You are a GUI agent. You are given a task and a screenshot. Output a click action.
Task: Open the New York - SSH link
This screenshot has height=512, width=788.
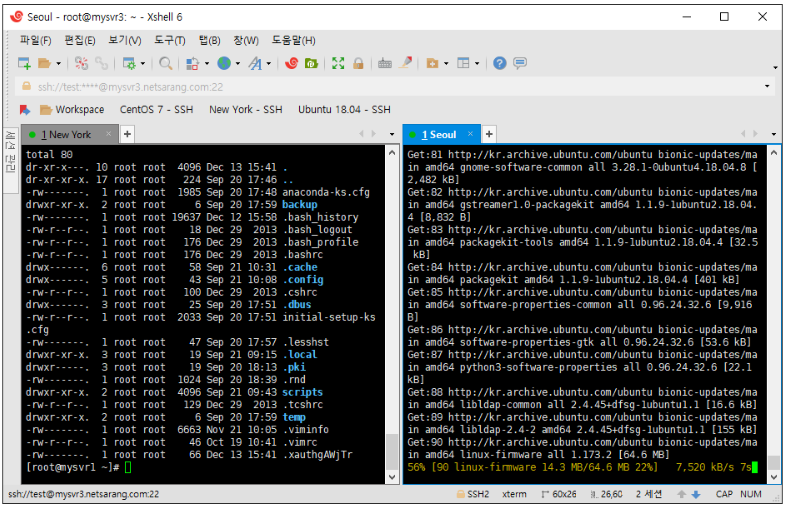tap(246, 110)
